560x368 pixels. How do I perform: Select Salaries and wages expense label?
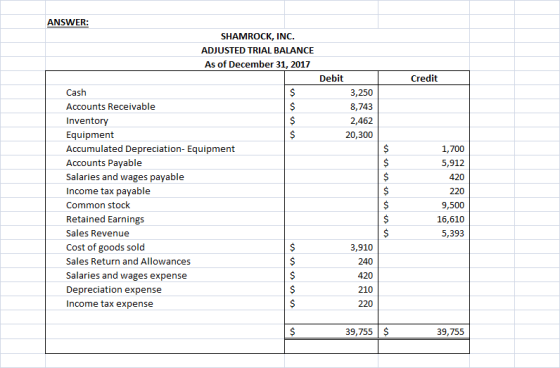(126, 276)
